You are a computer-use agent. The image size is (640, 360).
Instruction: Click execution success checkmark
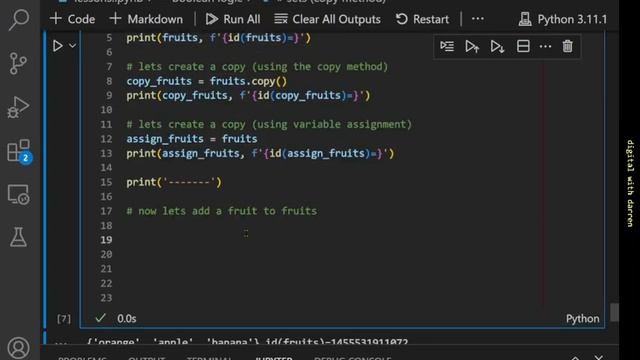tap(100, 318)
